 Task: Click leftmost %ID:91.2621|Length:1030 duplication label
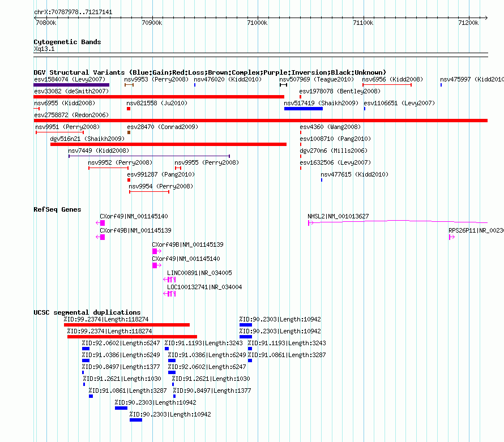pyautogui.click(x=122, y=379)
